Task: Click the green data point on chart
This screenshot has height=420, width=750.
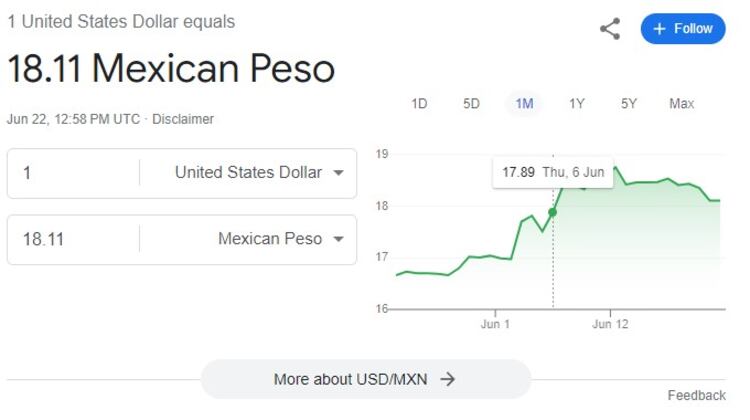Action: [552, 212]
